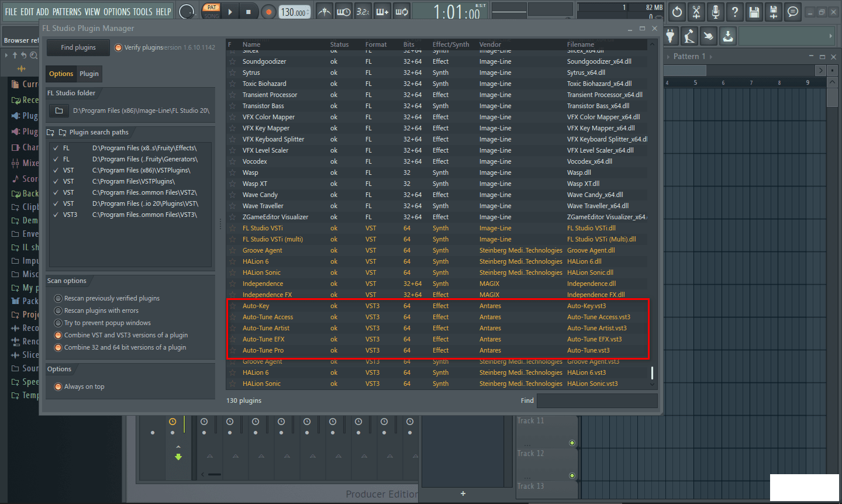
Task: Open undo history icon in toolbar
Action: click(x=677, y=11)
